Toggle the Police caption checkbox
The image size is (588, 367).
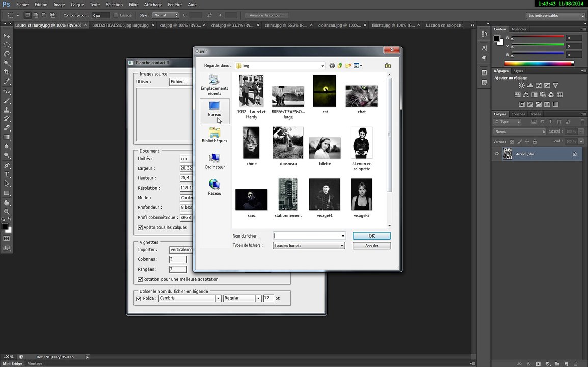[x=139, y=298]
